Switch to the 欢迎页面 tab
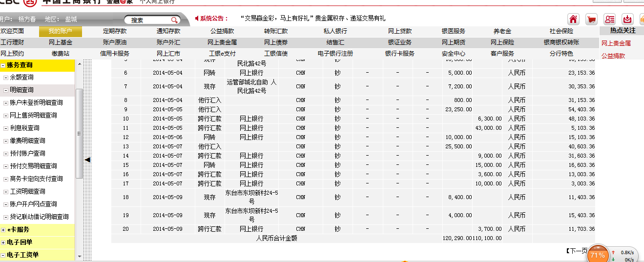The width and height of the screenshot is (644, 262). click(x=12, y=31)
